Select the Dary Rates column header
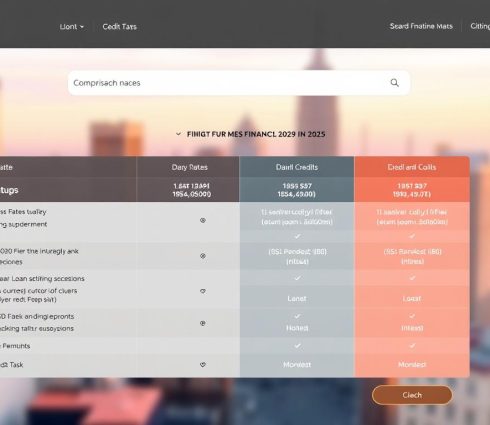 pos(189,167)
